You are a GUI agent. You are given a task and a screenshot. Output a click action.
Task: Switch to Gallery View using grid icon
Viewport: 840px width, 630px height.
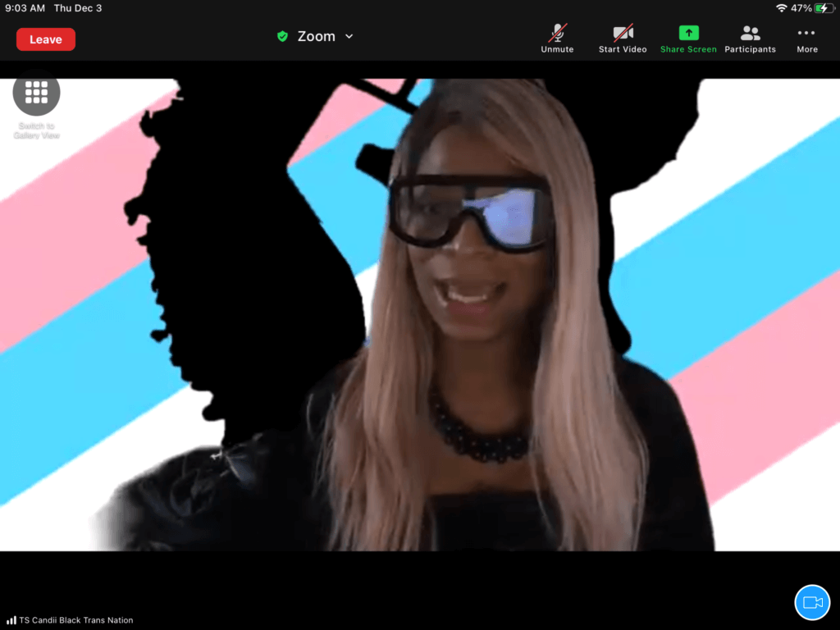coord(36,92)
